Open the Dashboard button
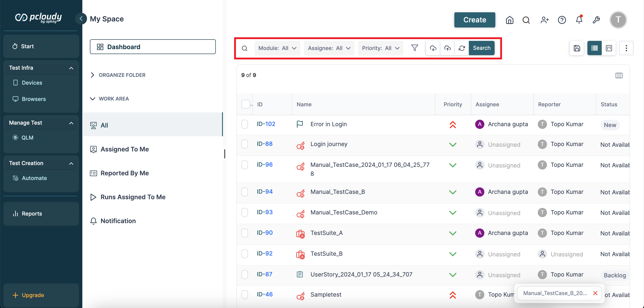The image size is (644, 308). 153,47
